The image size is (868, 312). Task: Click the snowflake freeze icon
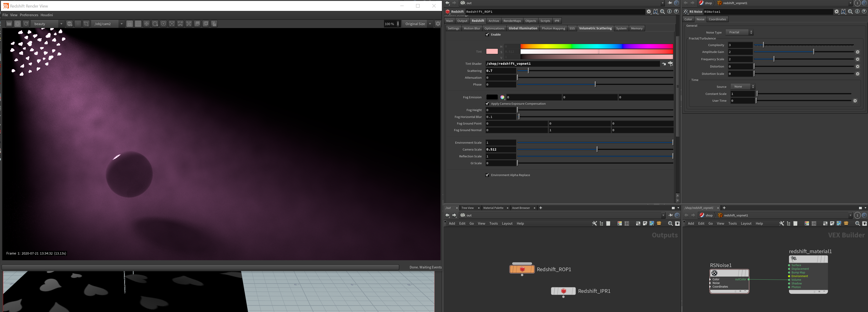(147, 23)
